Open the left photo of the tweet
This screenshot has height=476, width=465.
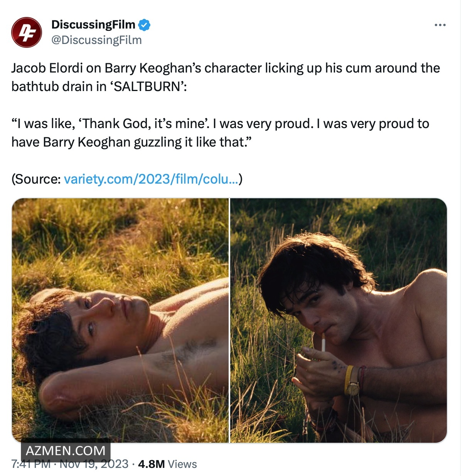[x=120, y=320]
